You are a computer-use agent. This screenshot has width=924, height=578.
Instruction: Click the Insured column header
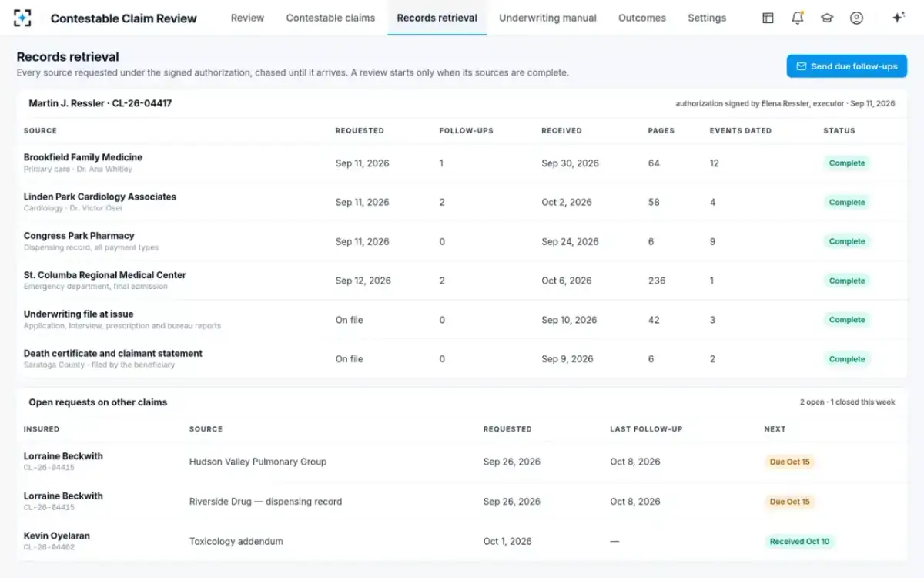pos(42,429)
